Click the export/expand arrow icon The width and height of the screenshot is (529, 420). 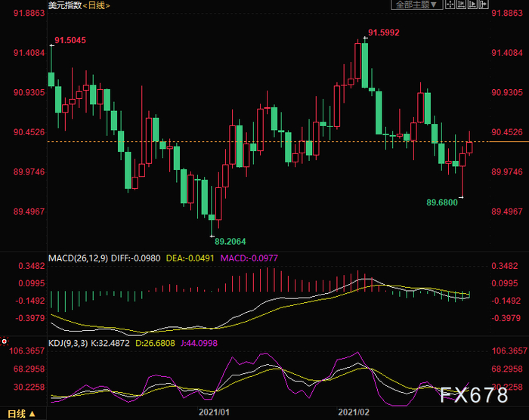pos(484,5)
